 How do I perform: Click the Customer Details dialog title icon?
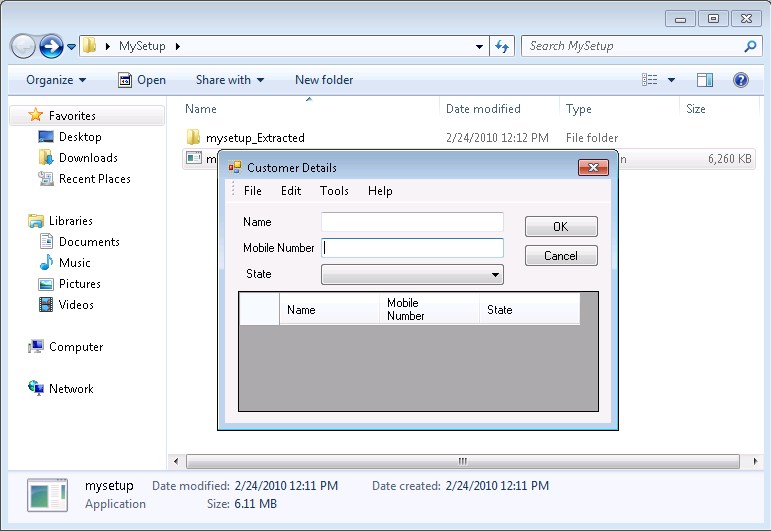click(235, 167)
